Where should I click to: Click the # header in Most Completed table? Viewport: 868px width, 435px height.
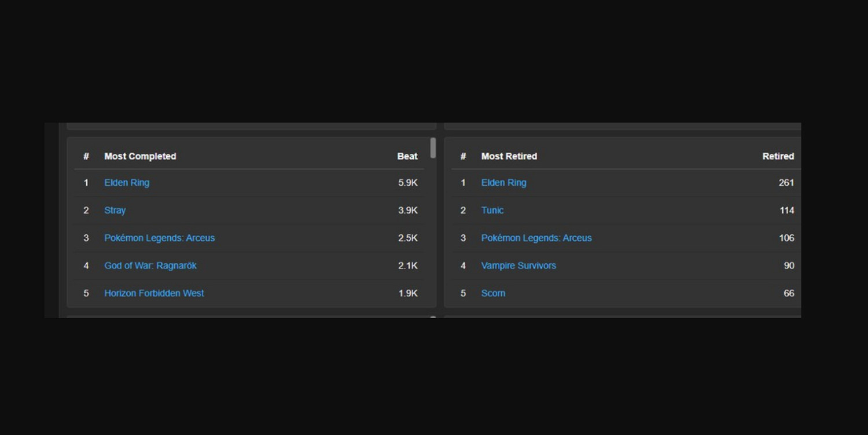(86, 157)
